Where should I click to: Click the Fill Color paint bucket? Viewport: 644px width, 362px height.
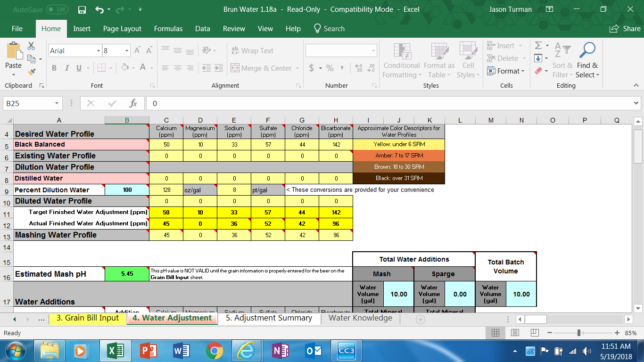pos(125,68)
